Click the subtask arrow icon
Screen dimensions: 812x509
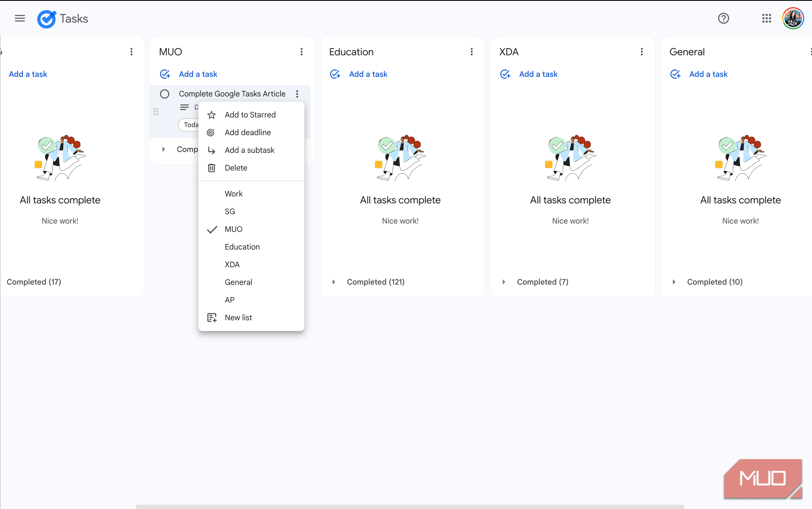tap(211, 150)
